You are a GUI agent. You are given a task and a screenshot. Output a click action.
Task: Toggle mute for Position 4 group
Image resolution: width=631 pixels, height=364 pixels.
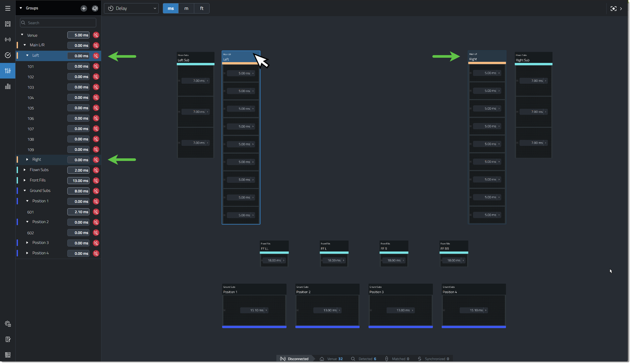[x=96, y=253]
